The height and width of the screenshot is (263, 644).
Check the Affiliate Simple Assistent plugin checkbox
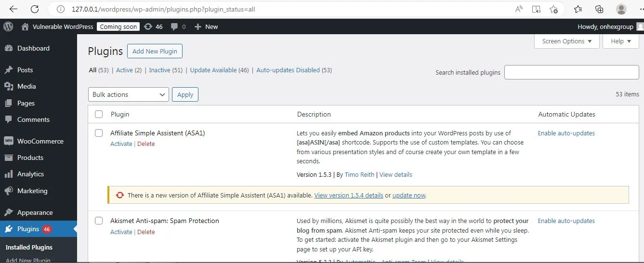99,133
